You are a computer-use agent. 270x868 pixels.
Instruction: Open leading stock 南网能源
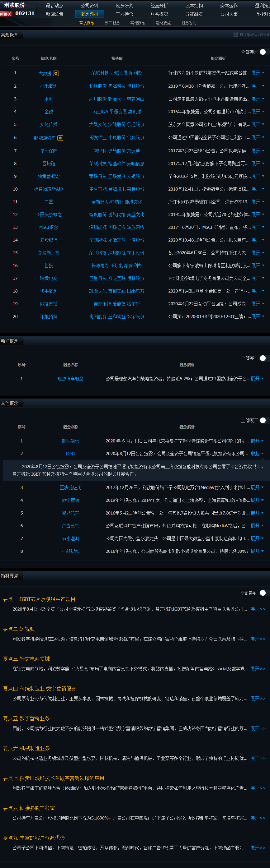tap(98, 316)
